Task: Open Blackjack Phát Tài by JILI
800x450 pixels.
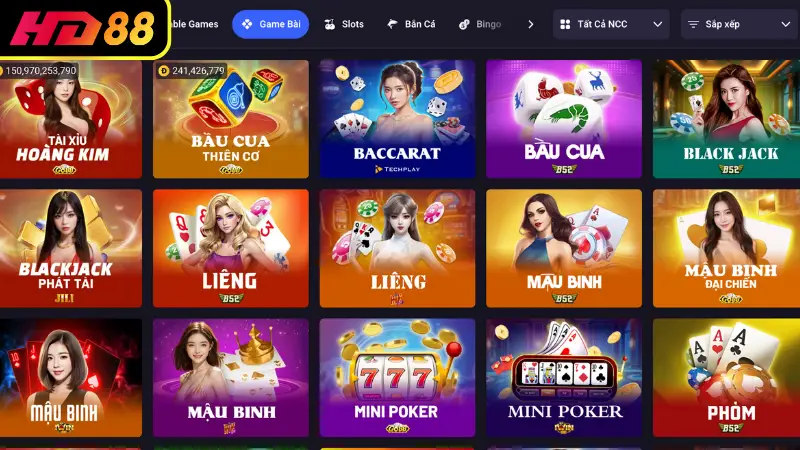Action: 71,248
